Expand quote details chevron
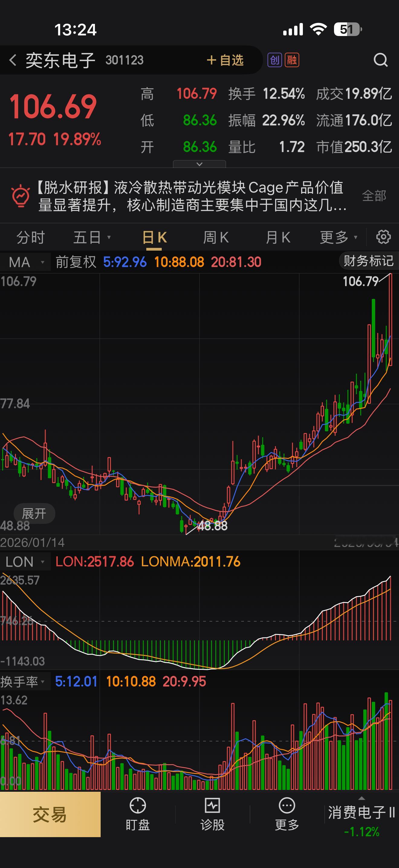This screenshot has width=399, height=868. pyautogui.click(x=199, y=164)
